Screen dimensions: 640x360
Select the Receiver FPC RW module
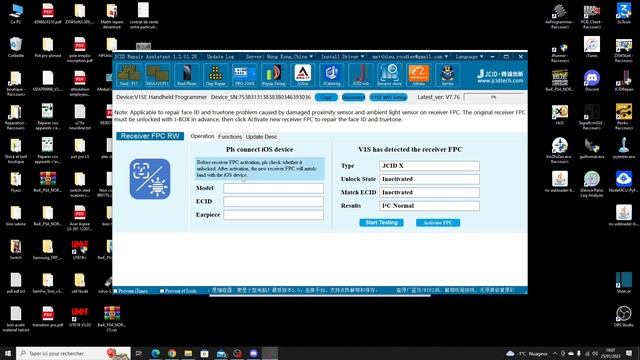(x=150, y=136)
